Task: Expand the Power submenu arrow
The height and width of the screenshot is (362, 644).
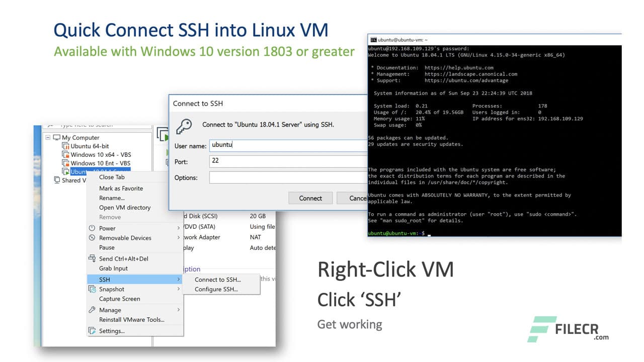Action: (179, 228)
